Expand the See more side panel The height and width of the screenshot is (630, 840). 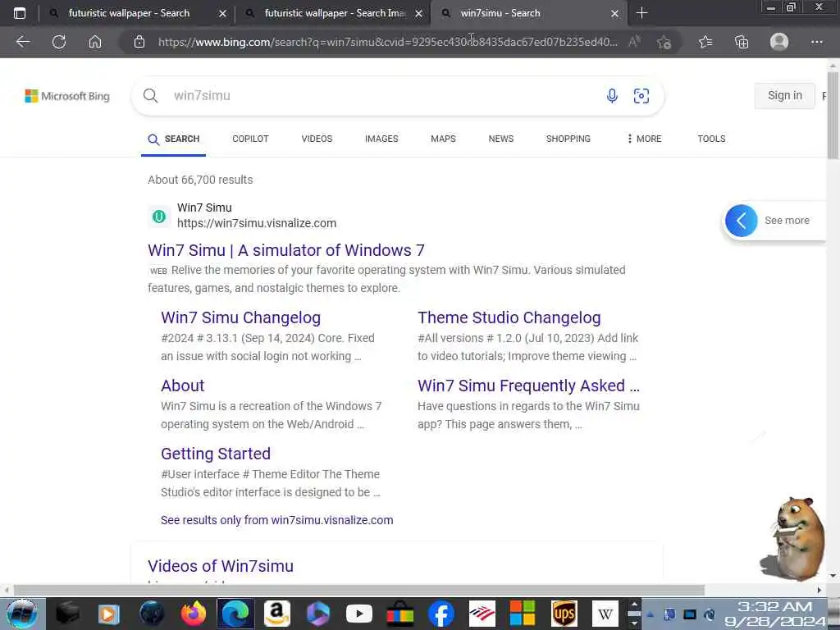coord(774,220)
